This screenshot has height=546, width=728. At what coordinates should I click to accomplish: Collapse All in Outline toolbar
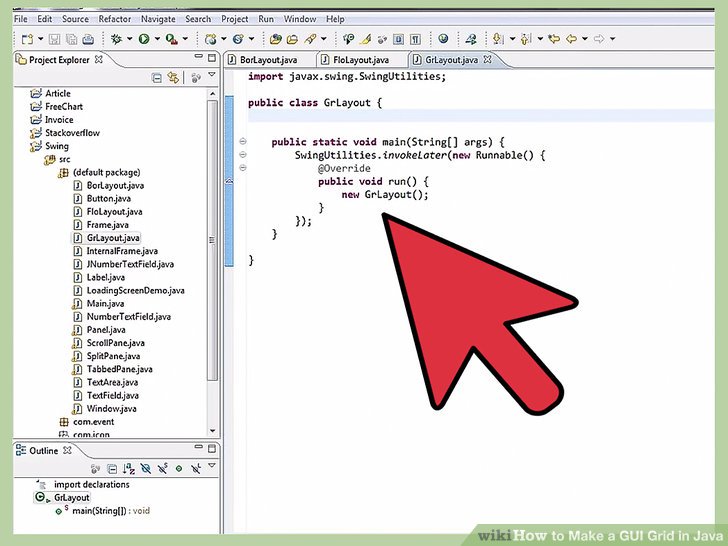point(112,468)
